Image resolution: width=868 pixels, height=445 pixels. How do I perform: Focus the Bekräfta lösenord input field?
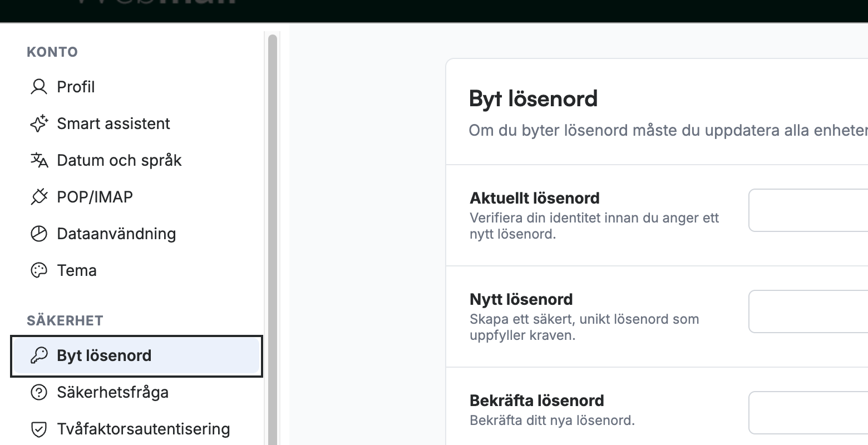click(808, 413)
